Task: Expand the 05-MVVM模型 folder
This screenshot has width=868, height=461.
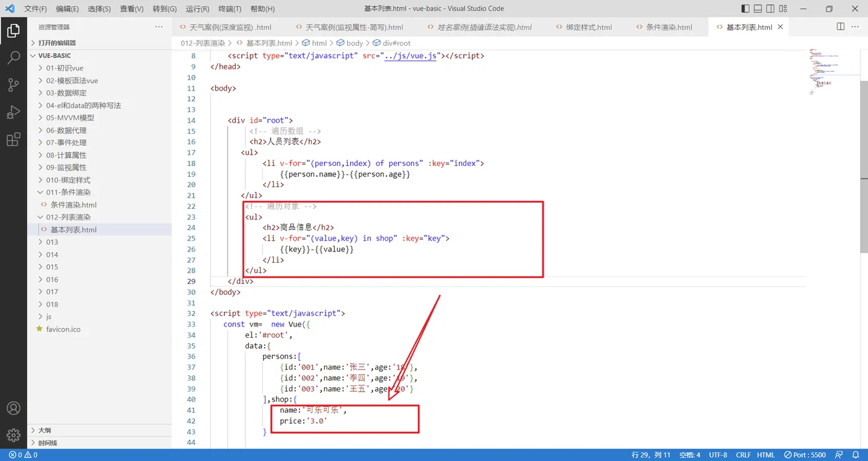Action: [x=99, y=118]
